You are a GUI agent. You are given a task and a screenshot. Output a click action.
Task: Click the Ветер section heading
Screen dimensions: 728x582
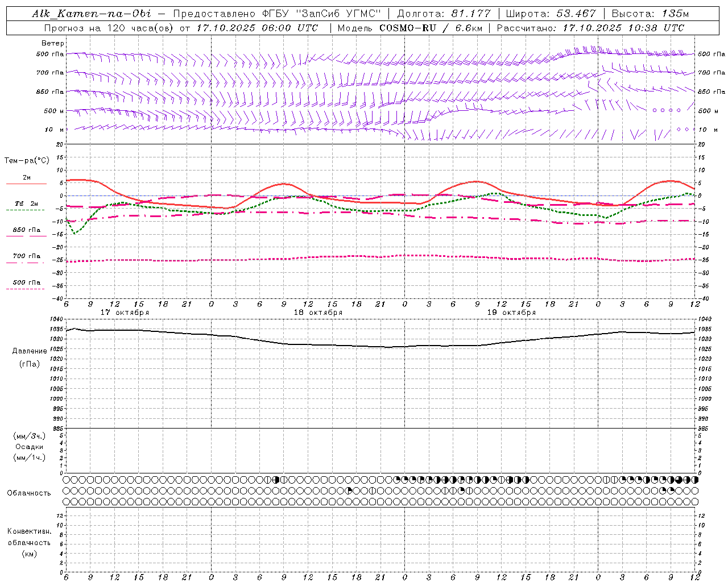53,43
